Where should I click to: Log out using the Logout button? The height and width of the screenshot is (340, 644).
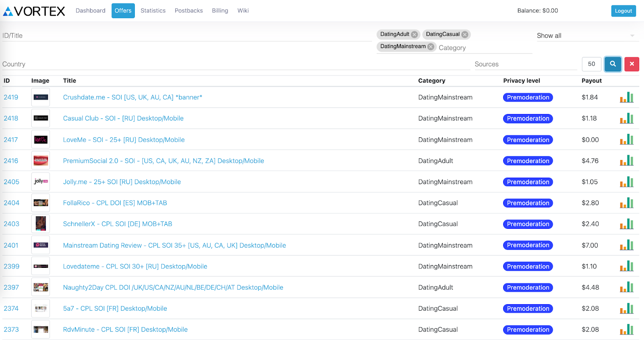(x=623, y=11)
